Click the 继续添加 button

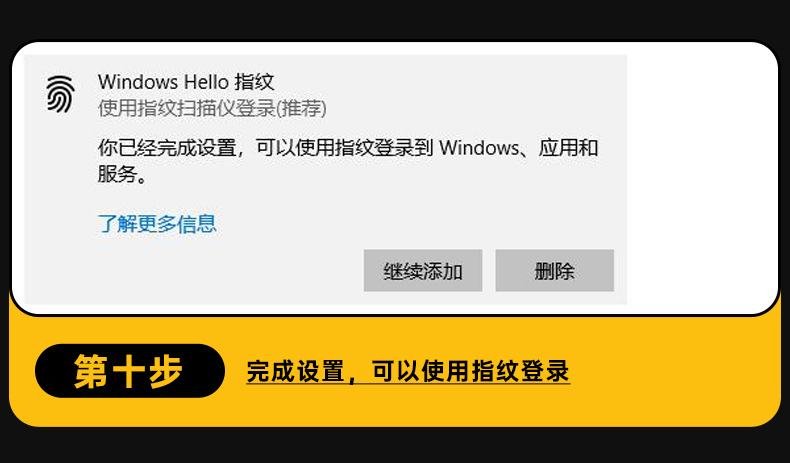[x=423, y=271]
